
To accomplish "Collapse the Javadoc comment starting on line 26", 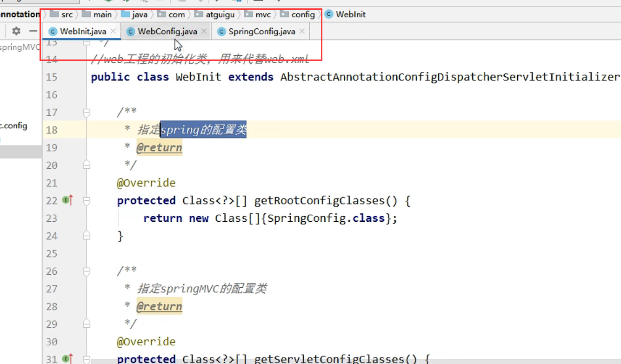I will (x=86, y=271).
